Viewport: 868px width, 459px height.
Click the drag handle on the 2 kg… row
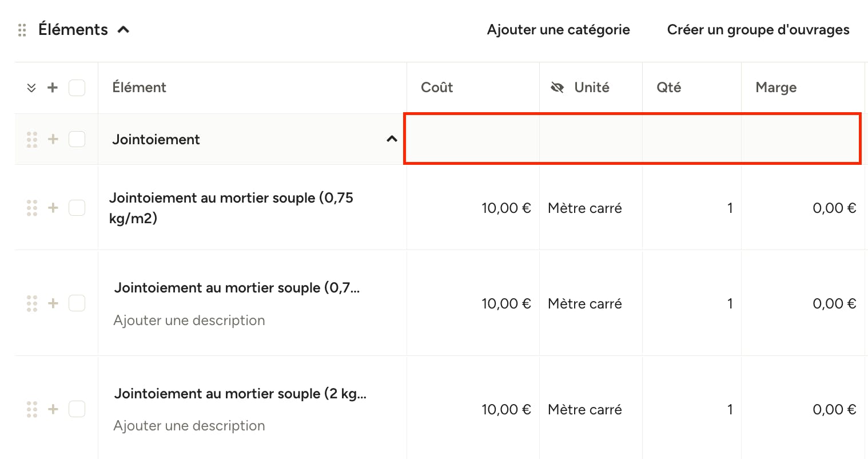32,409
